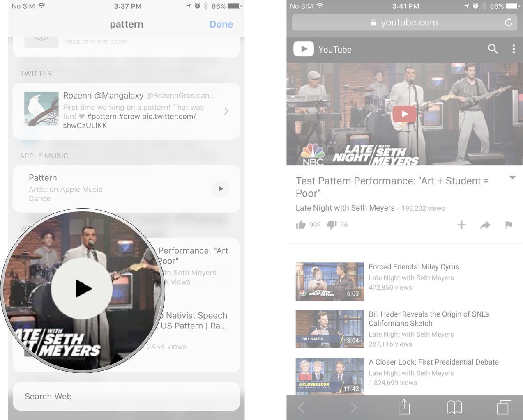Open YouTube search magnifier
This screenshot has height=420, width=523.
pyautogui.click(x=493, y=49)
